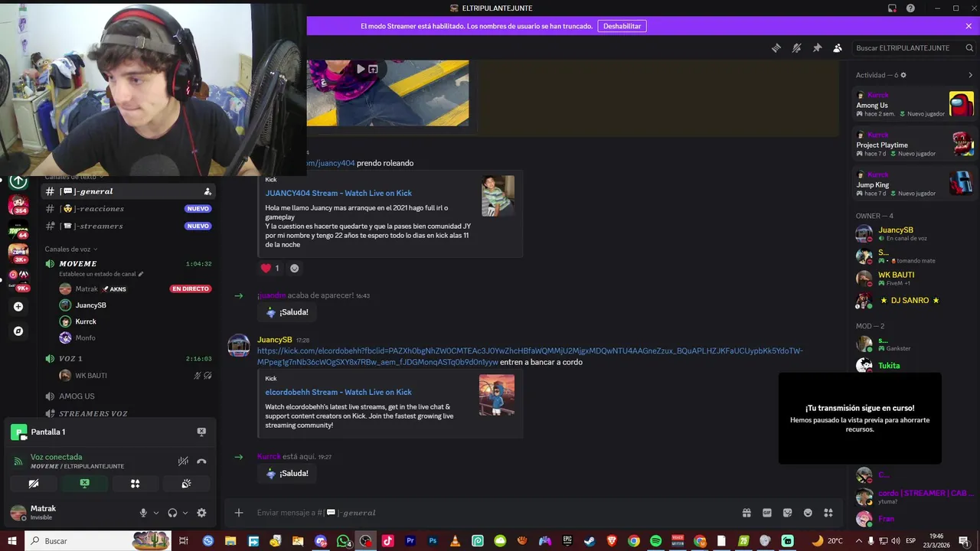Click elcordobehh embed thumbnail image
This screenshot has height=551, width=980.
point(497,395)
